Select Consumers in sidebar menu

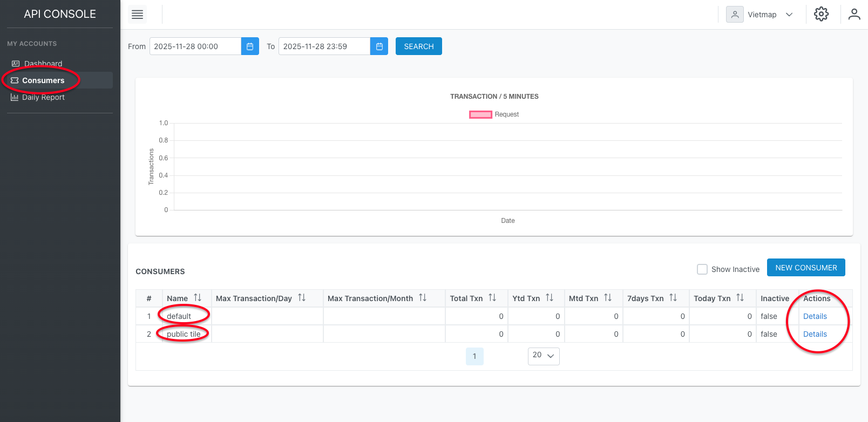(43, 80)
